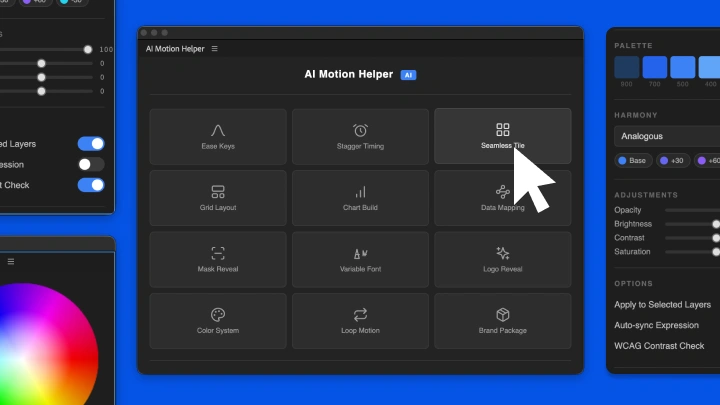720x405 pixels.
Task: Open the Chart Build tool
Action: tap(360, 198)
